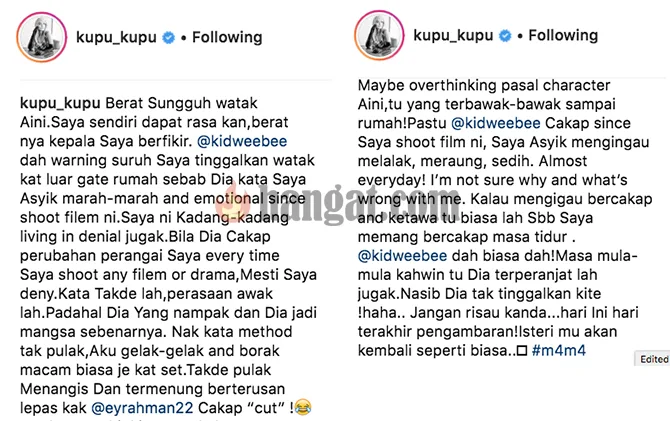The image size is (670, 421).
Task: Open @kidweebee mention after 'rumah!Pastu'
Action: click(x=496, y=123)
